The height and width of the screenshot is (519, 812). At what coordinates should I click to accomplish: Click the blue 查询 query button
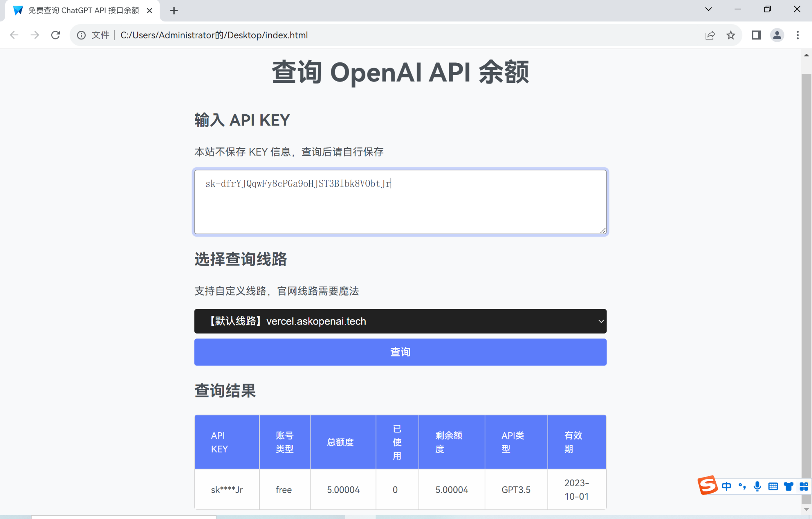400,352
